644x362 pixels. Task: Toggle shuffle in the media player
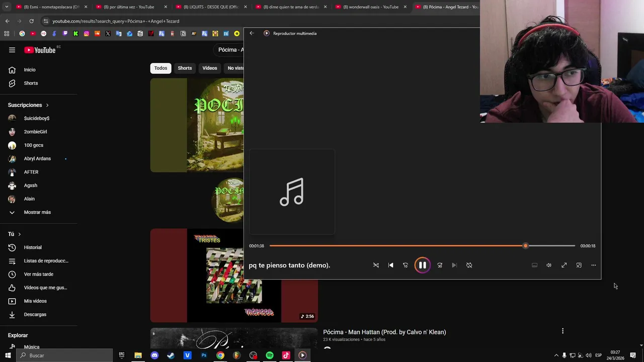click(x=376, y=265)
